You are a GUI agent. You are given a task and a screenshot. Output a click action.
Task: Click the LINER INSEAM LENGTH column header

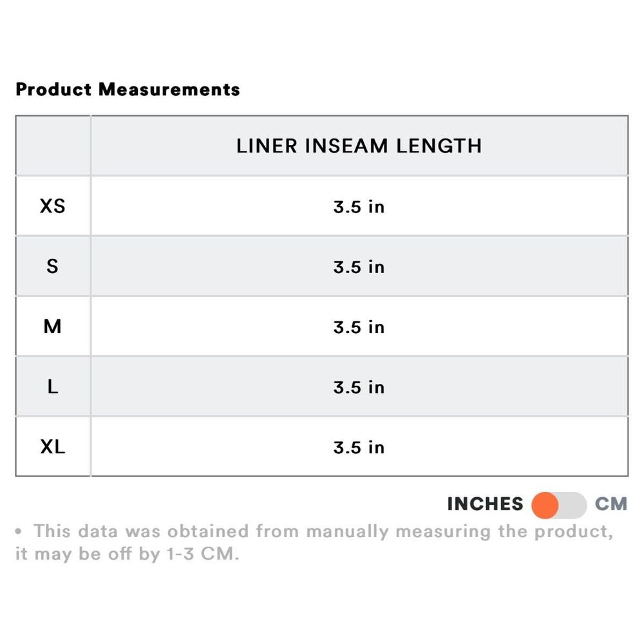pos(359,146)
